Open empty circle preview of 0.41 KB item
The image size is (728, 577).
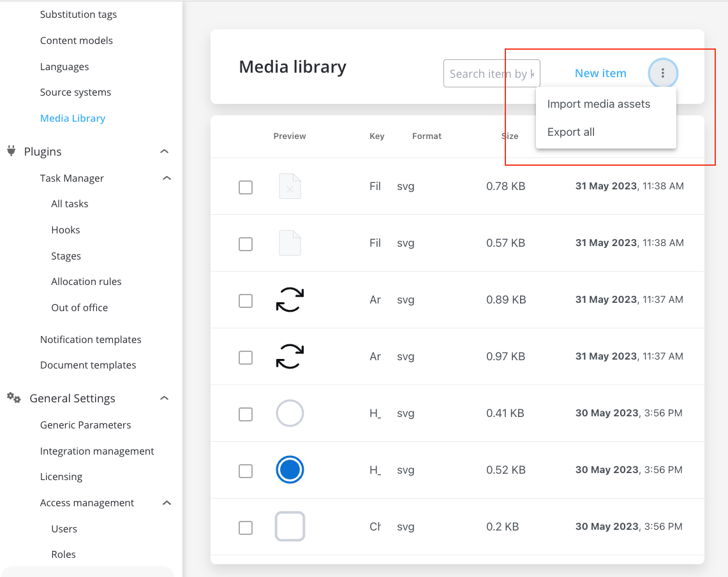coord(290,413)
